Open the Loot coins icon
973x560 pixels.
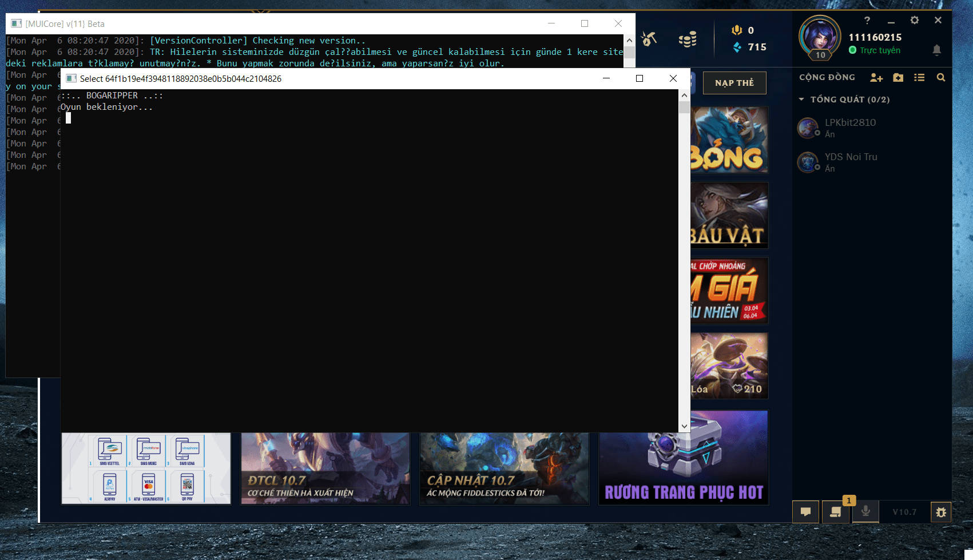coord(688,39)
